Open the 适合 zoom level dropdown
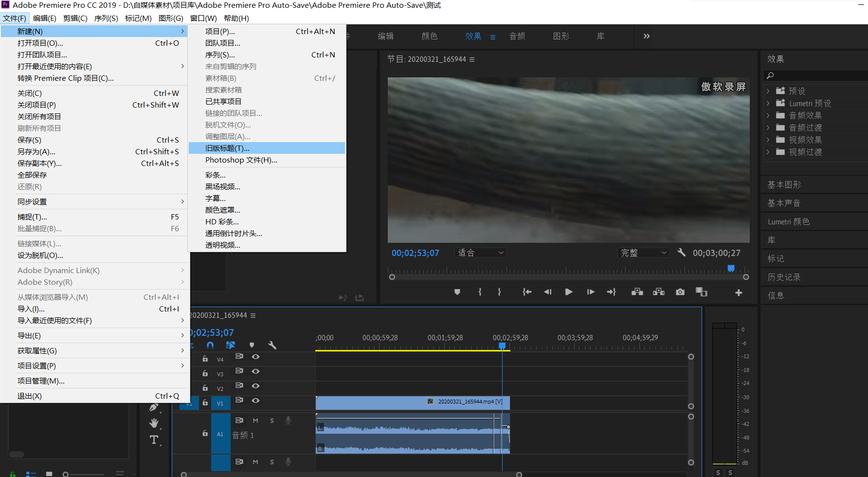 (481, 253)
